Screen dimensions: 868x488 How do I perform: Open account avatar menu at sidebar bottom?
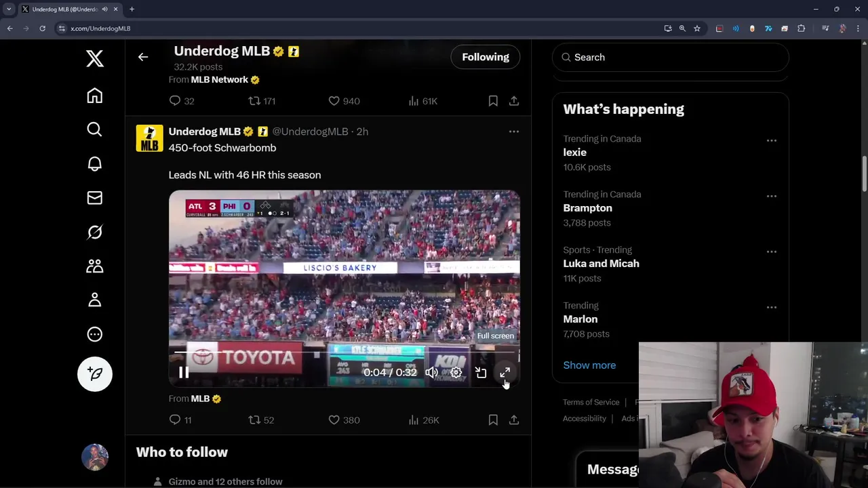coord(95,457)
